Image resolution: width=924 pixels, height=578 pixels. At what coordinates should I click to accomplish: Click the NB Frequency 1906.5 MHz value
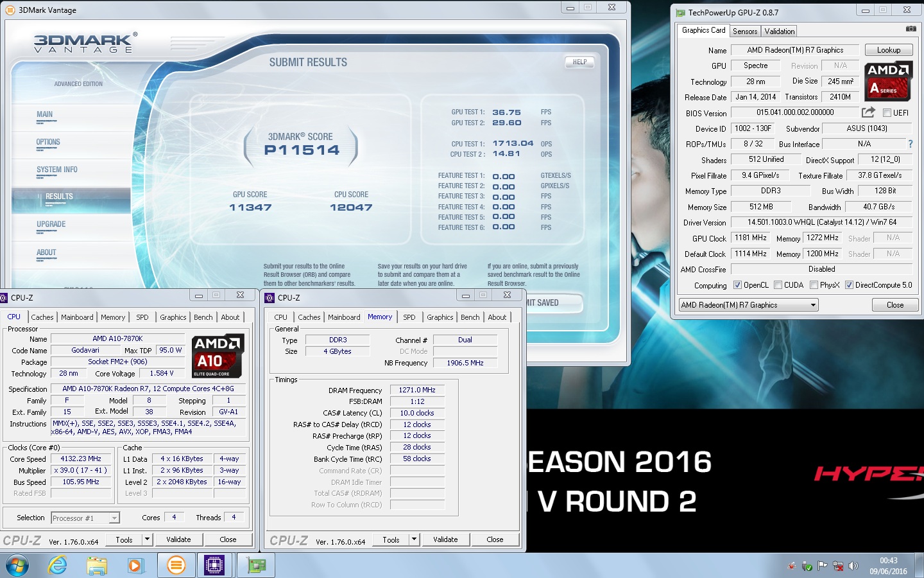465,363
